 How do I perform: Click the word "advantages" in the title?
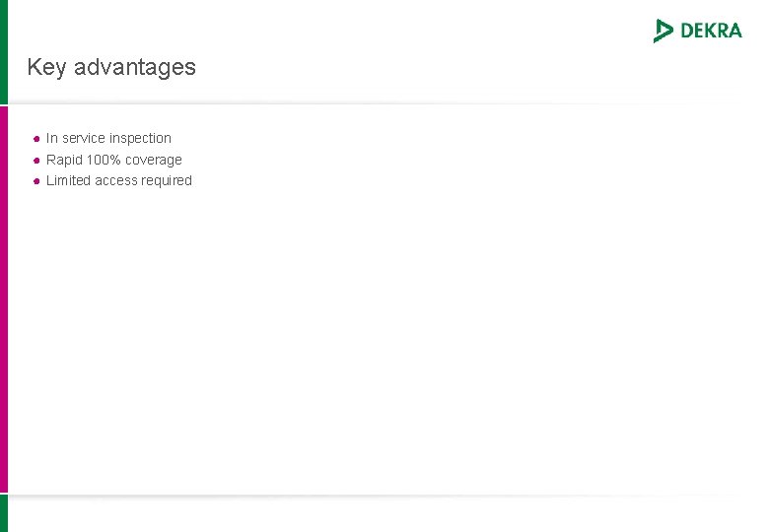135,67
